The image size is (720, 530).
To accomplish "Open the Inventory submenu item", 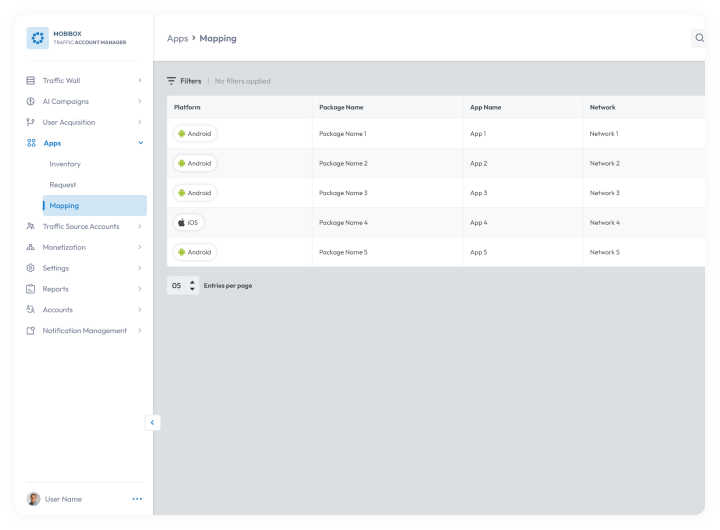I will pos(65,164).
